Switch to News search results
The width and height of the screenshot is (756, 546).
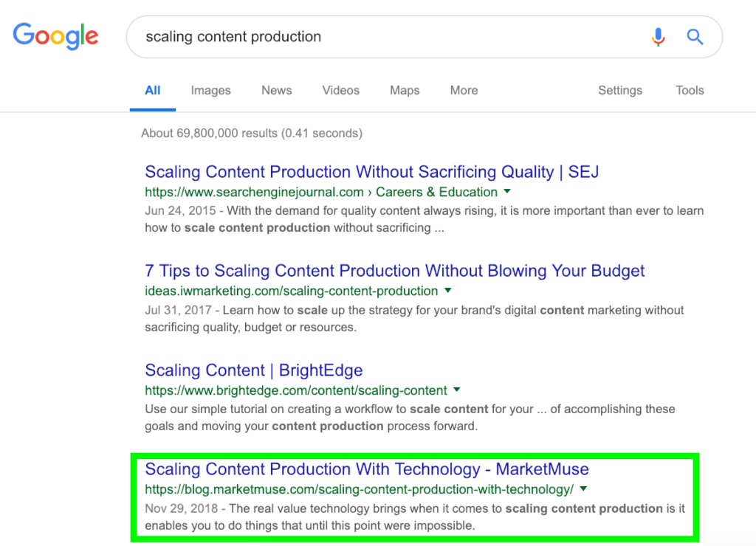(276, 90)
